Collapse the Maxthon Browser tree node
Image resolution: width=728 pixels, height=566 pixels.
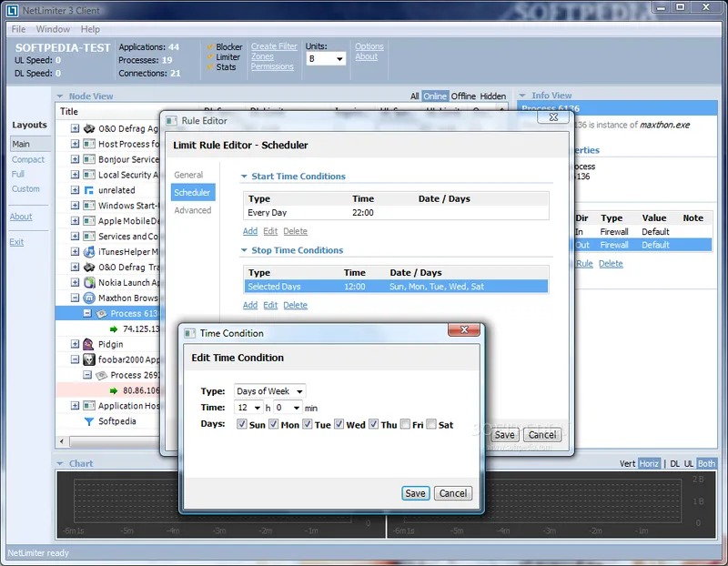pos(75,298)
